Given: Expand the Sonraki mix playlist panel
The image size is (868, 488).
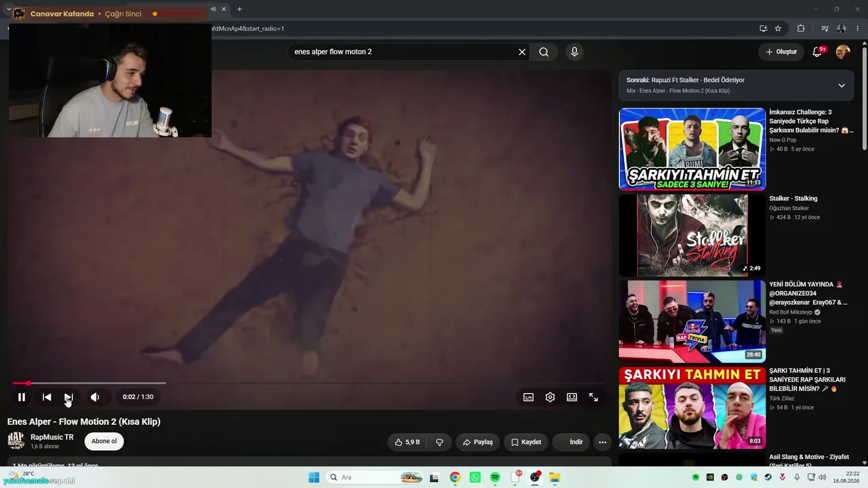Looking at the screenshot, I should 842,85.
